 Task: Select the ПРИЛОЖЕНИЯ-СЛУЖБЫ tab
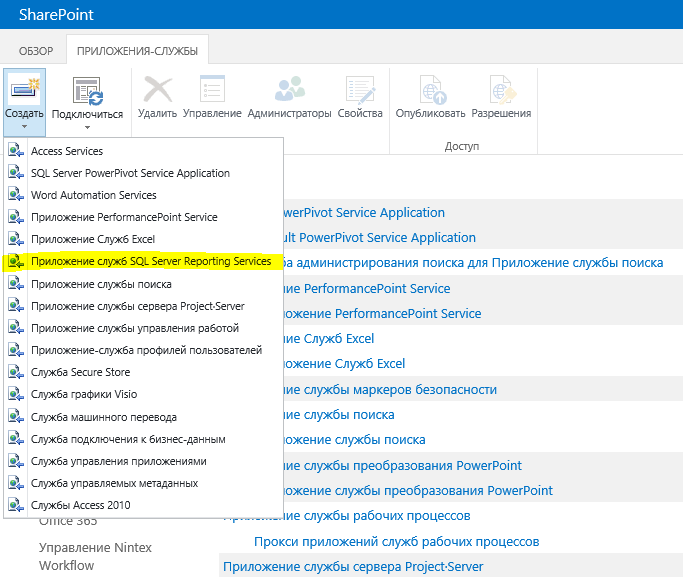137,51
